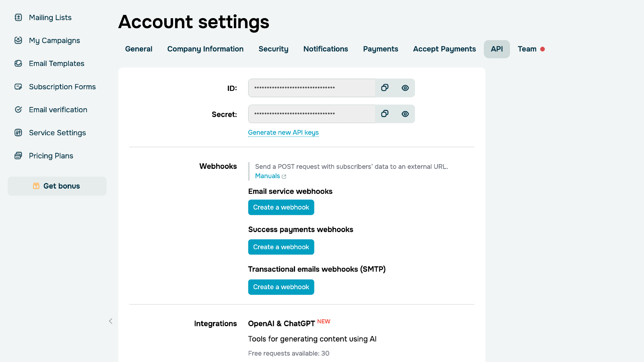Open the Team tab
The width and height of the screenshot is (644, 362).
point(527,49)
